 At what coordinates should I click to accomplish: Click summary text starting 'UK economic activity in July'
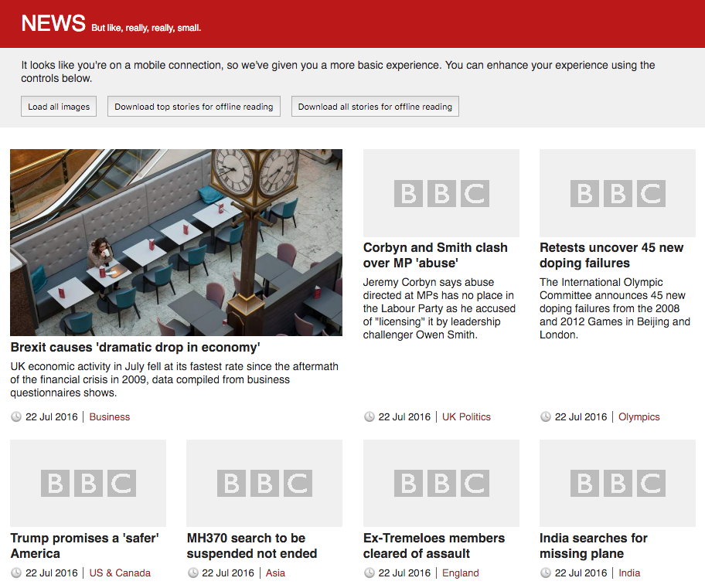(x=175, y=379)
